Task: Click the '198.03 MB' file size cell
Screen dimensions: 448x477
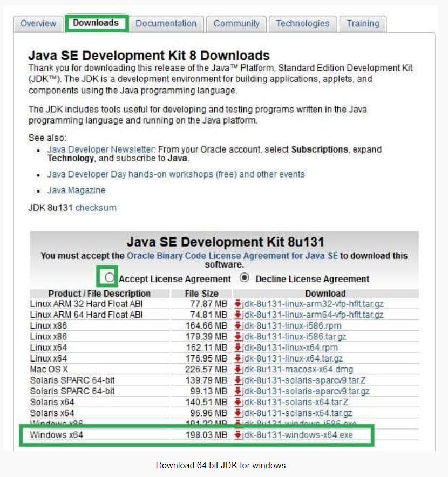Action: (206, 435)
